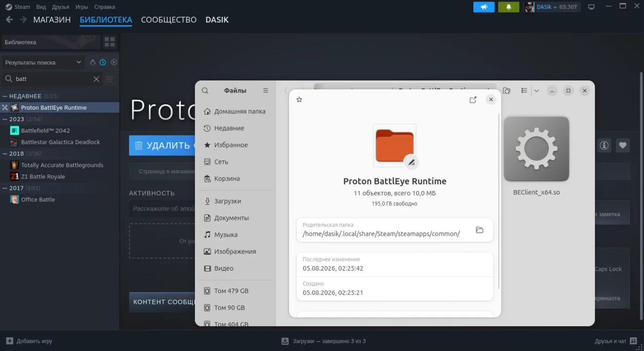644x351 pixels.
Task: Select Totally Accurate Battlegrounds
Action: pos(59,165)
